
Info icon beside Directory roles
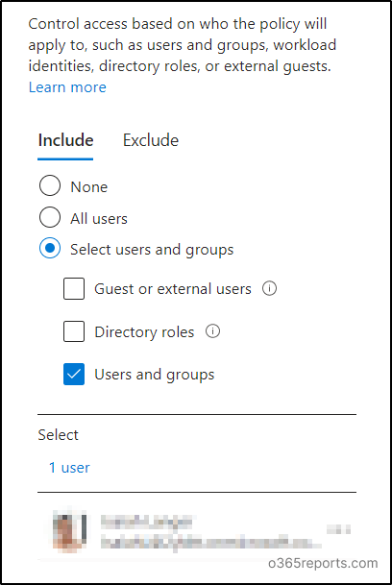pos(212,331)
